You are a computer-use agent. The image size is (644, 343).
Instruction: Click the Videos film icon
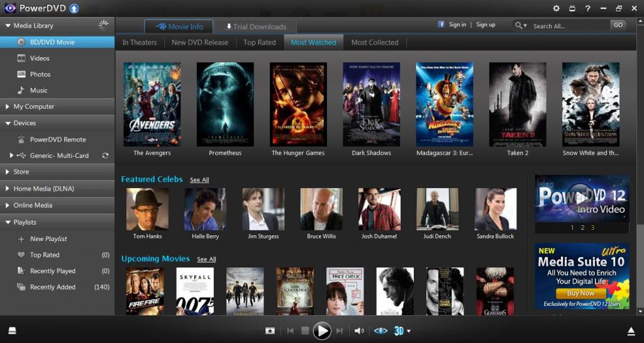[21, 58]
